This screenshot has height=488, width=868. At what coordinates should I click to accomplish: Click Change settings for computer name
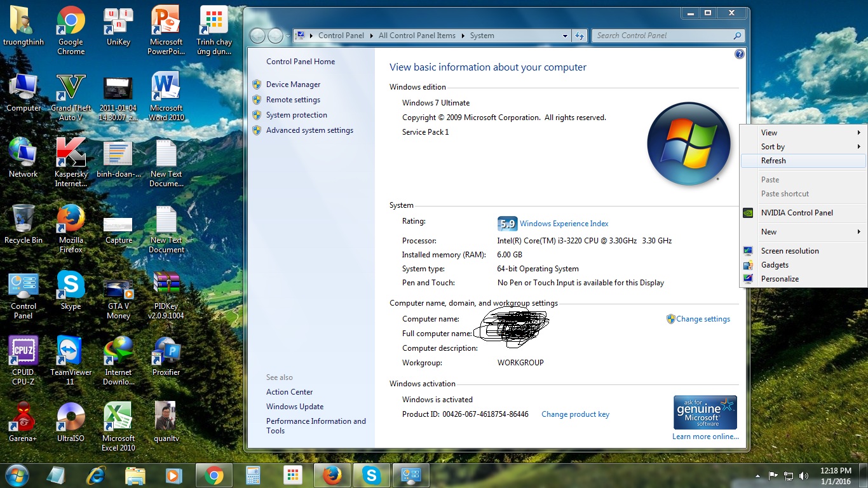click(x=703, y=319)
